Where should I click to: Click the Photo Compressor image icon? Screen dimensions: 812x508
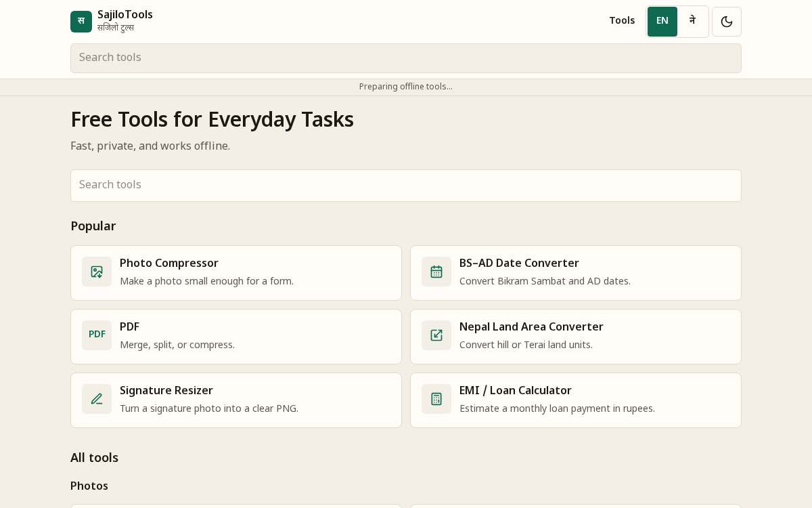[x=97, y=272]
